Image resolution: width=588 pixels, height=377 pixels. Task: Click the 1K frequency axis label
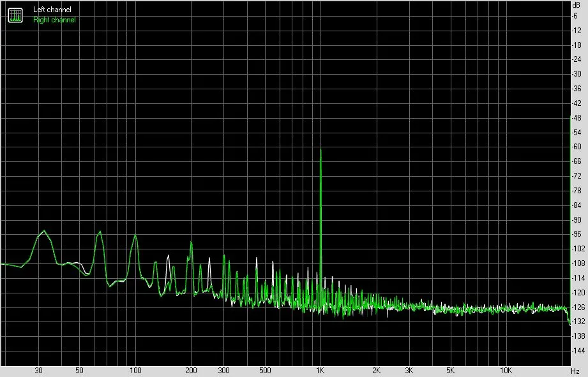(x=320, y=371)
